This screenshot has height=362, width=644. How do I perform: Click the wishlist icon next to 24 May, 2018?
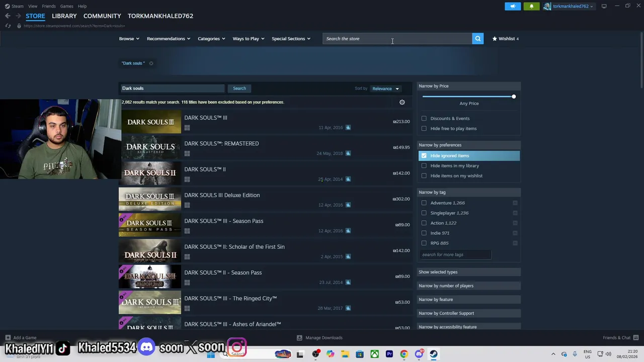pyautogui.click(x=348, y=153)
